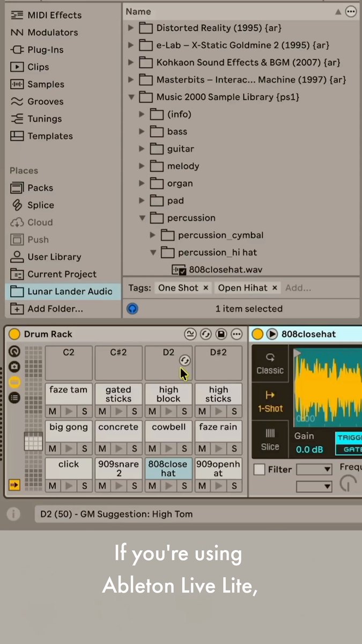Select the concrete drum pad

118,431
